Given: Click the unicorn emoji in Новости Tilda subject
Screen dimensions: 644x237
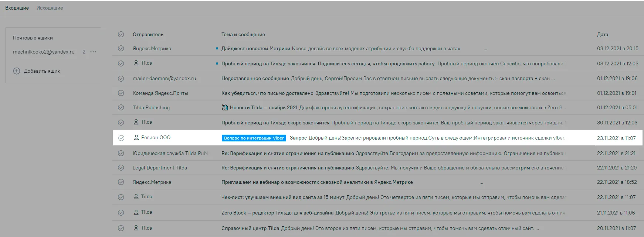Looking at the screenshot, I should click(x=225, y=107).
